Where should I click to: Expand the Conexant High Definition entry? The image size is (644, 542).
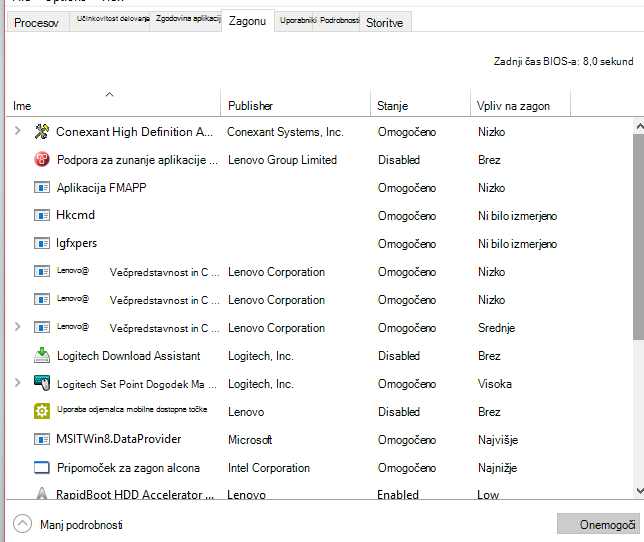pos(18,131)
